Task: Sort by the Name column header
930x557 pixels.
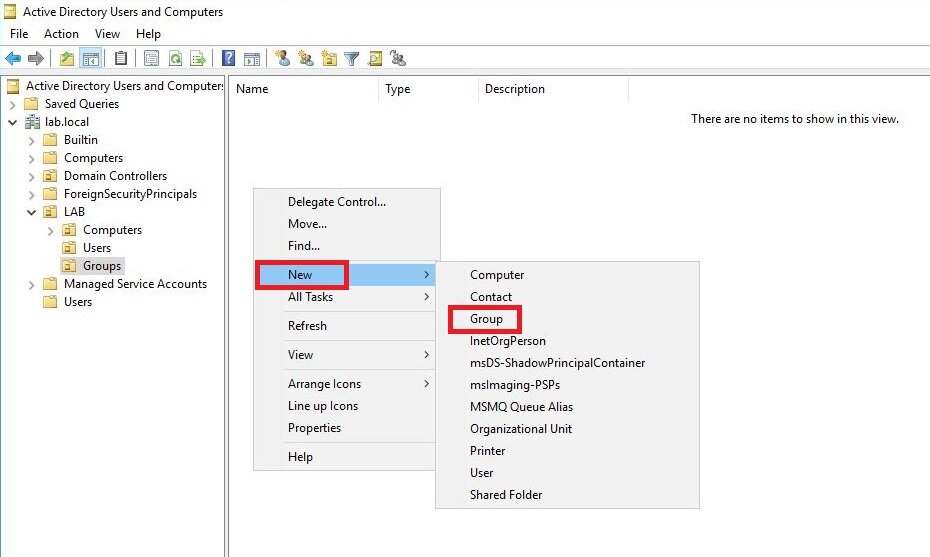Action: point(304,89)
